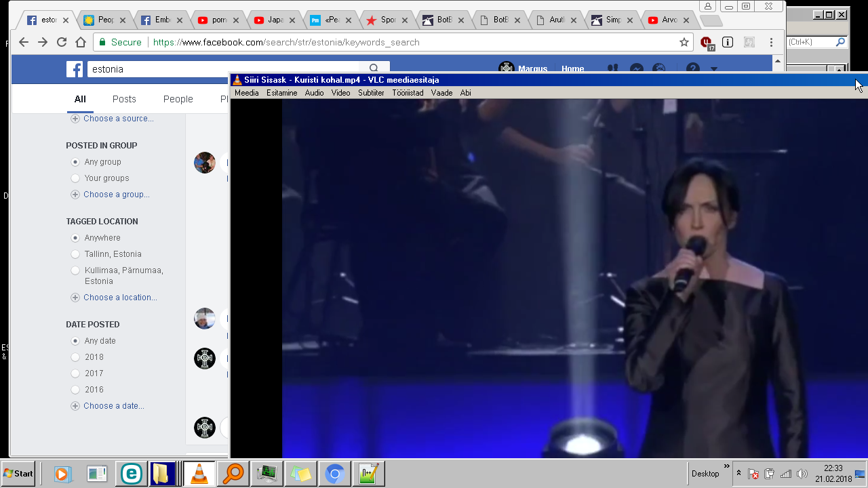Expand 'Choose a date...' option
This screenshot has height=488, width=868.
point(108,406)
